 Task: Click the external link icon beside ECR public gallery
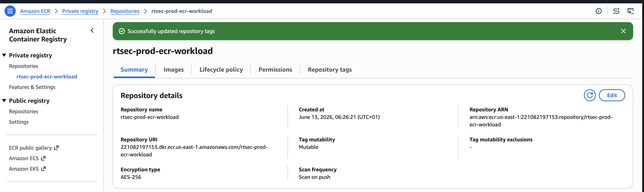tap(56, 148)
